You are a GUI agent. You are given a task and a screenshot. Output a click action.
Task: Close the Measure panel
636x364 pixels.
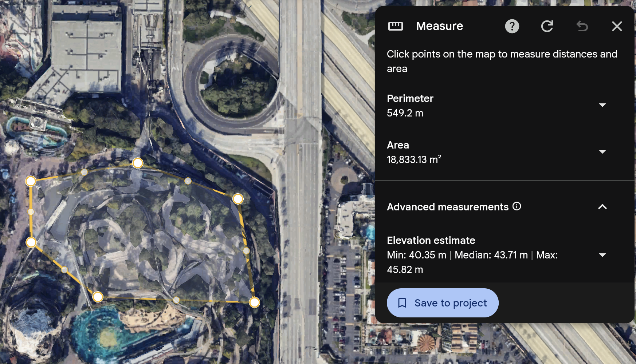(617, 26)
